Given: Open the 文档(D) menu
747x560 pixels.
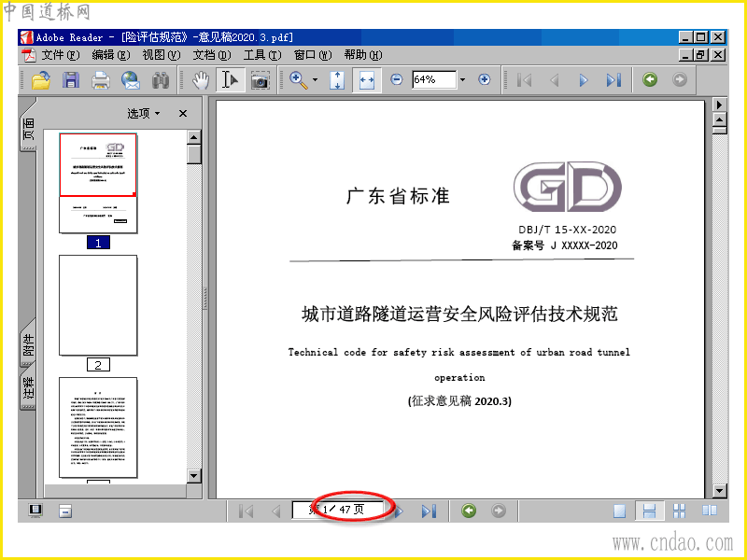Looking at the screenshot, I should point(212,55).
